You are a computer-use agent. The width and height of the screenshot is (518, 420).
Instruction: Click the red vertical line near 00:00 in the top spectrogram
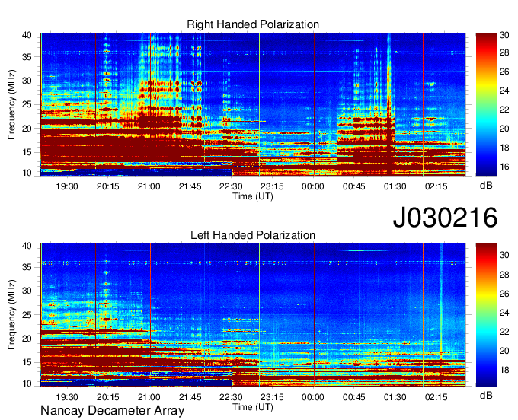click(314, 104)
